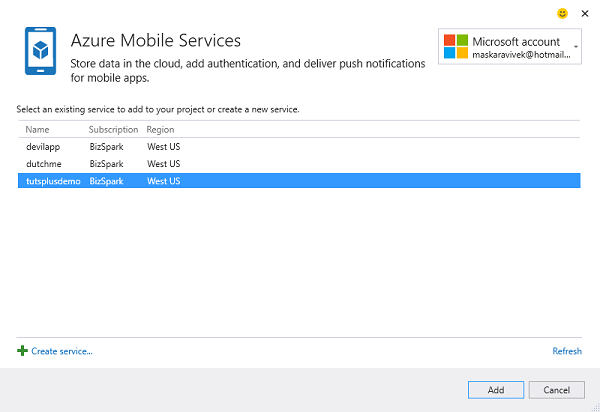The width and height of the screenshot is (600, 412).
Task: Sort by the Region column header
Action: pyautogui.click(x=160, y=130)
